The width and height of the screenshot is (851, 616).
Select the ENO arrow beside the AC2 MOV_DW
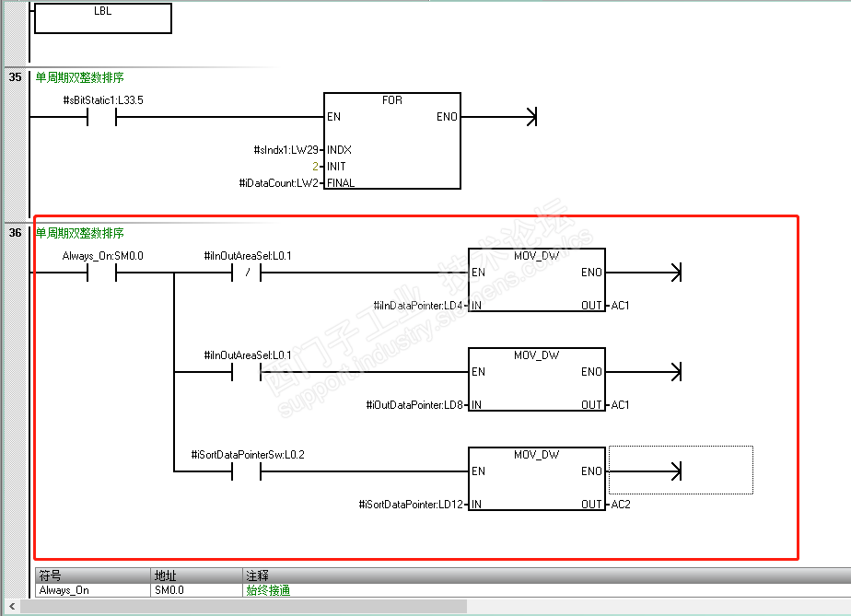(676, 471)
